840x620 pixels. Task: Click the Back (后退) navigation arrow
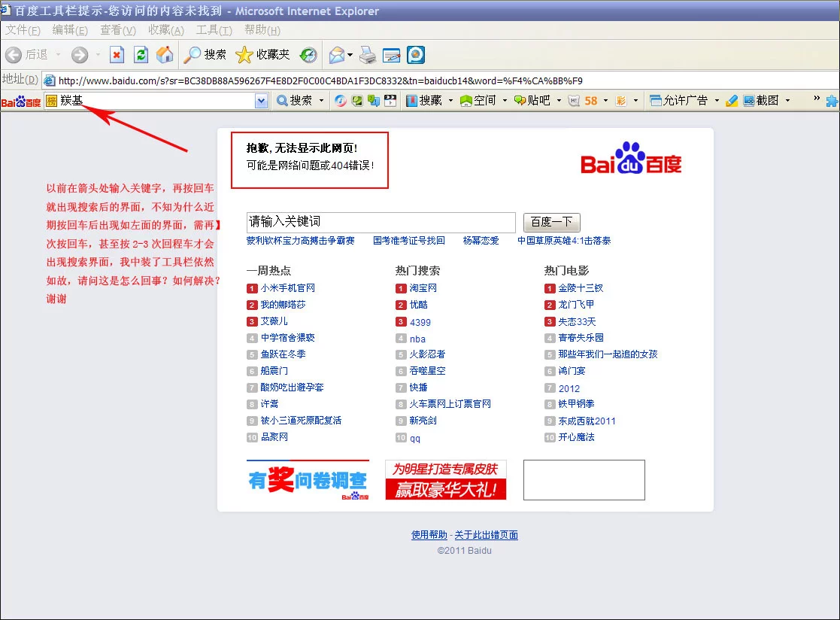[14, 55]
